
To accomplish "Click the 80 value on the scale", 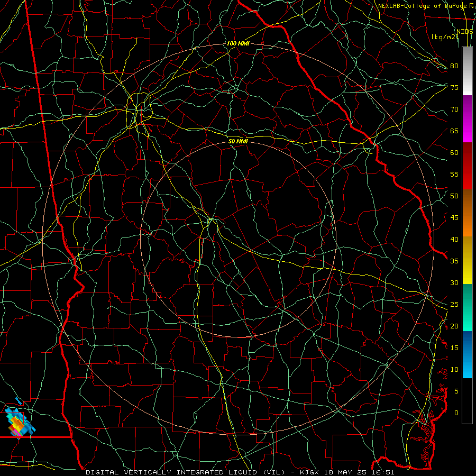I will (x=454, y=66).
